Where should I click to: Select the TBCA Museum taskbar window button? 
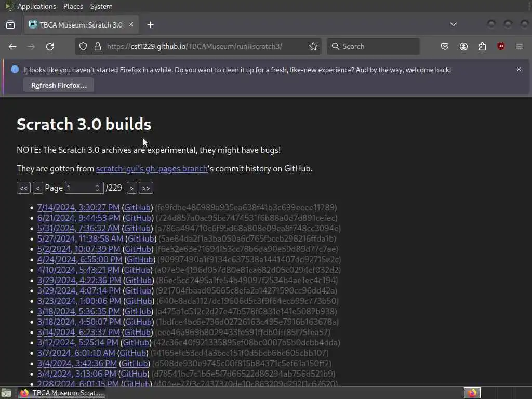tap(61, 393)
